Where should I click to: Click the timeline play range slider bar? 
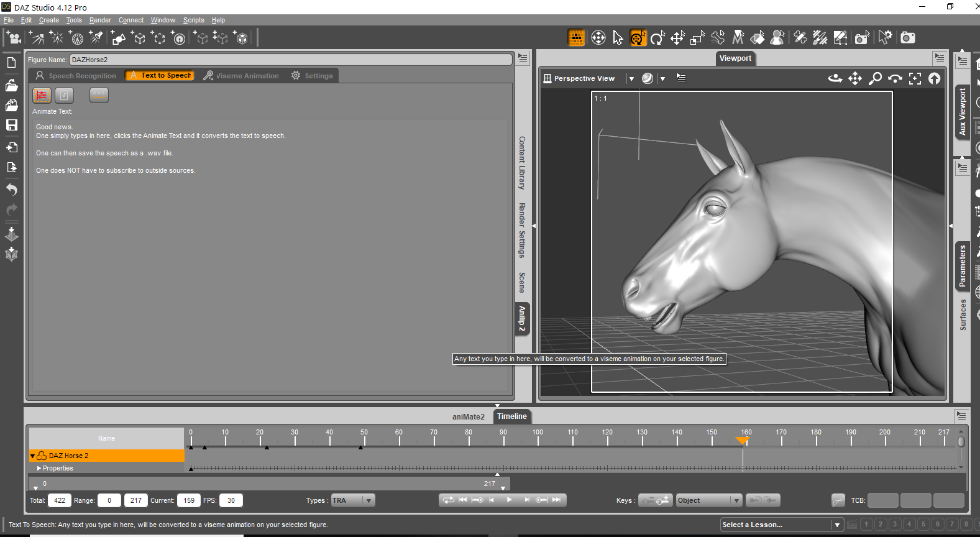tap(269, 484)
